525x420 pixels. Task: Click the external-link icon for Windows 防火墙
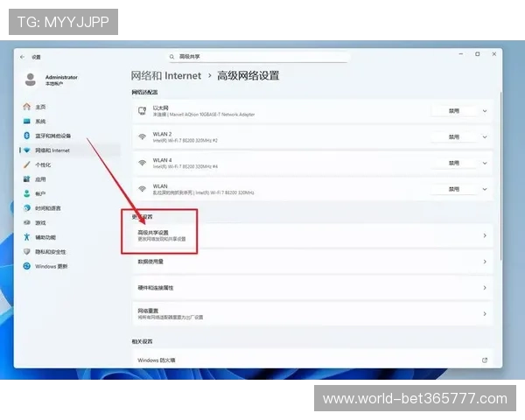coord(485,360)
